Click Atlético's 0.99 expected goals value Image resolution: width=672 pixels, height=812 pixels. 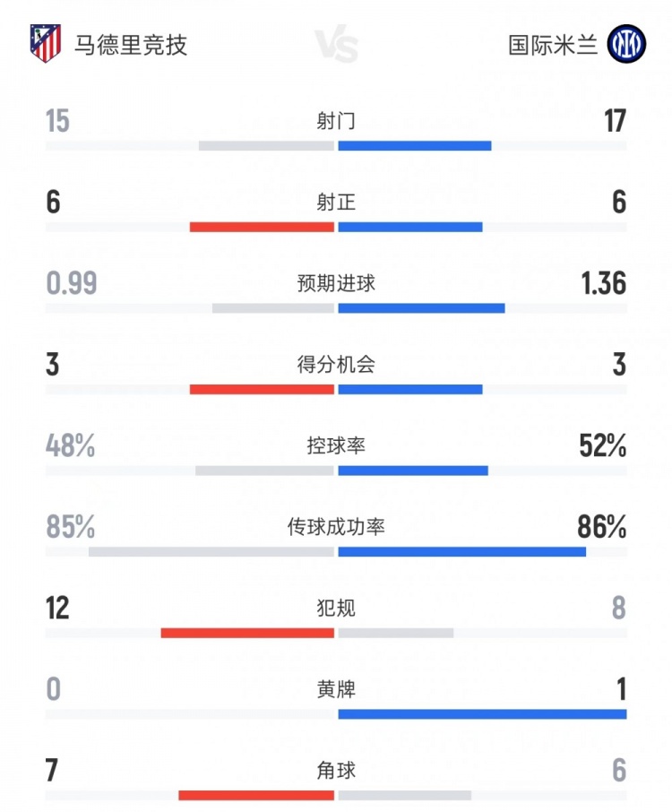point(71,284)
